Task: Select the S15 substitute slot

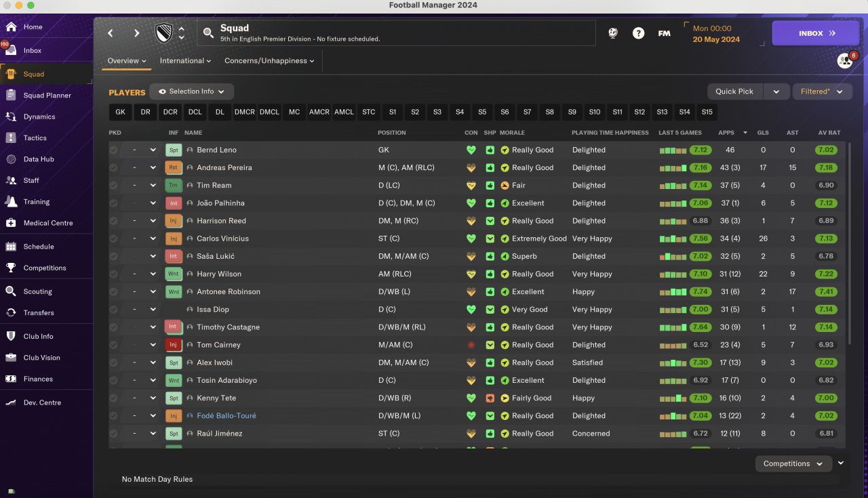Action: coord(707,112)
